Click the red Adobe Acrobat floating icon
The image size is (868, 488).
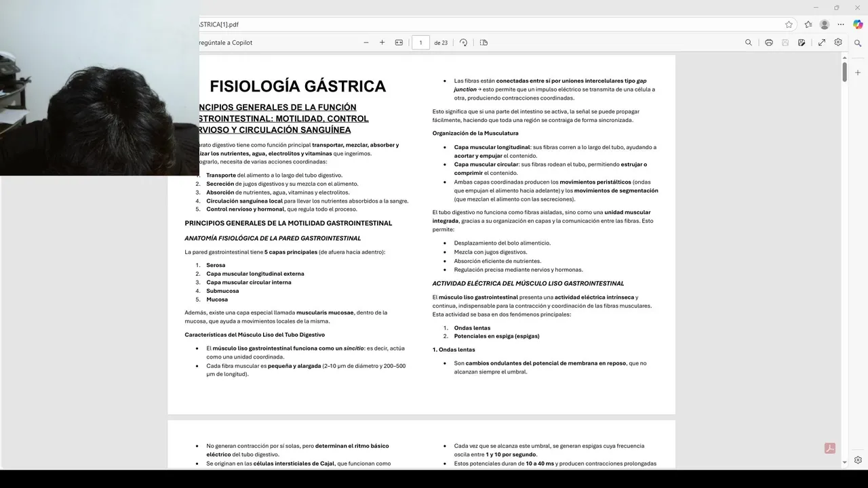[830, 448]
